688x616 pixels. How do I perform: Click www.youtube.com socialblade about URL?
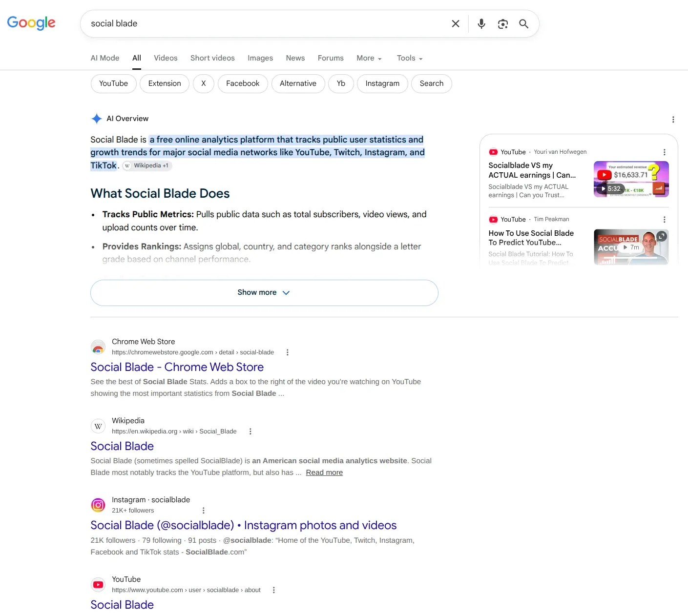186,590
